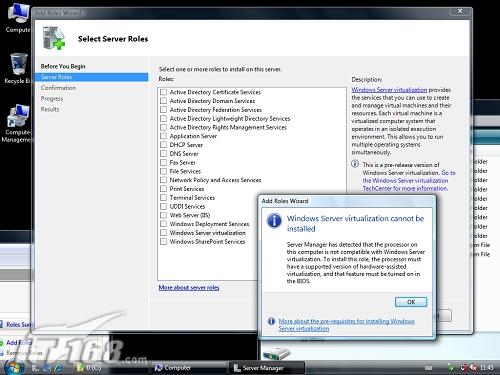Click OK in the error dialog

pyautogui.click(x=411, y=302)
